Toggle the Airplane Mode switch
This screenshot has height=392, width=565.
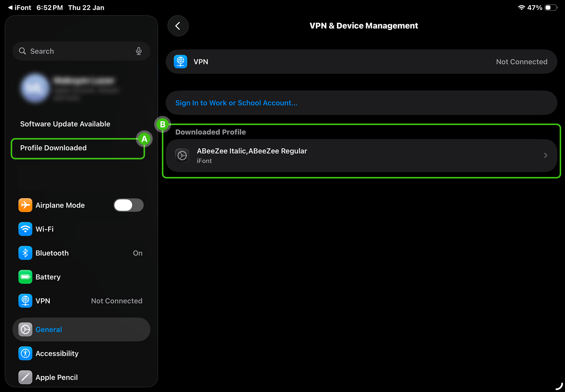click(128, 205)
